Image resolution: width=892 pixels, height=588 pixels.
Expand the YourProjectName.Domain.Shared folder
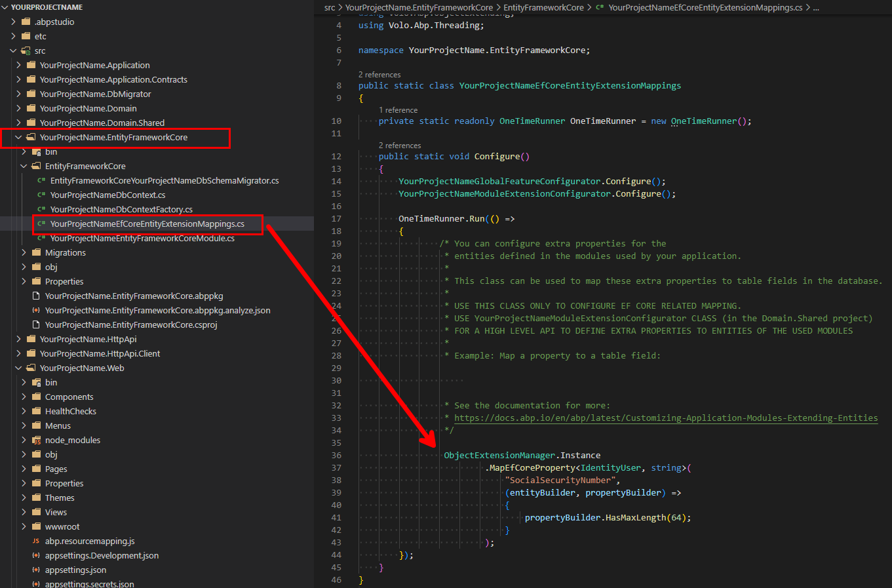point(18,123)
